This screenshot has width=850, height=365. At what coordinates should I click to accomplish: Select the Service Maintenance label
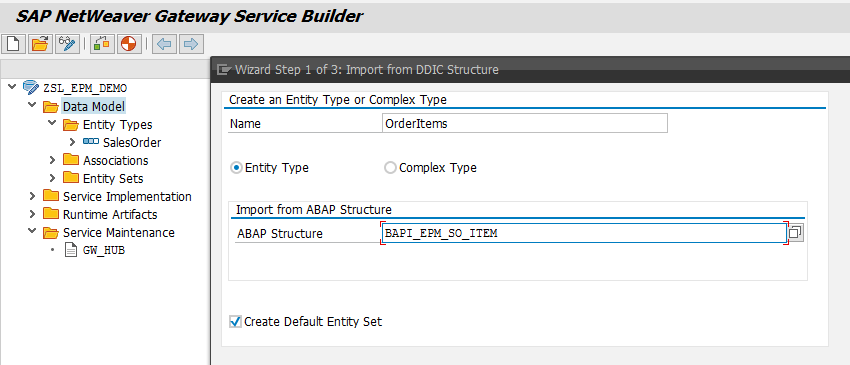119,233
